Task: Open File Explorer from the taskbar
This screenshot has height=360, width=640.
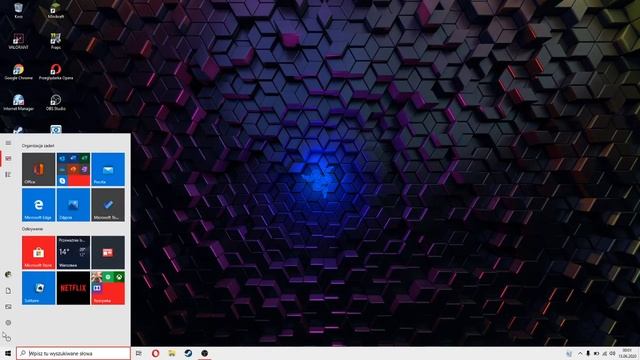Action: pos(172,353)
